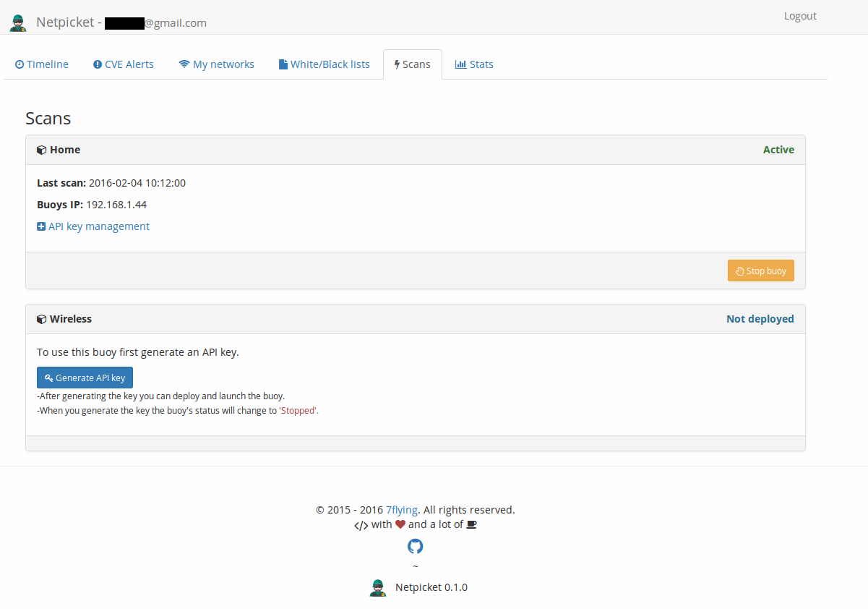868x609 pixels.
Task: Click the cube icon beside Home
Action: pos(41,150)
